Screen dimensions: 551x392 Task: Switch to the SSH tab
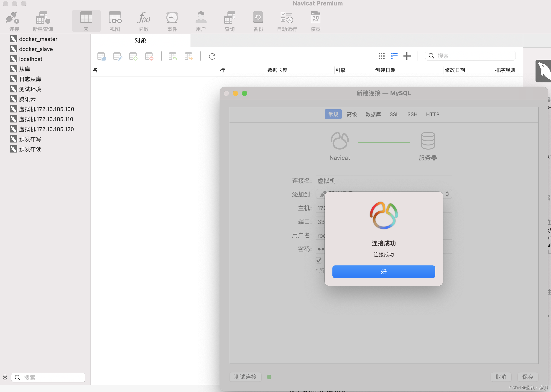tap(412, 114)
